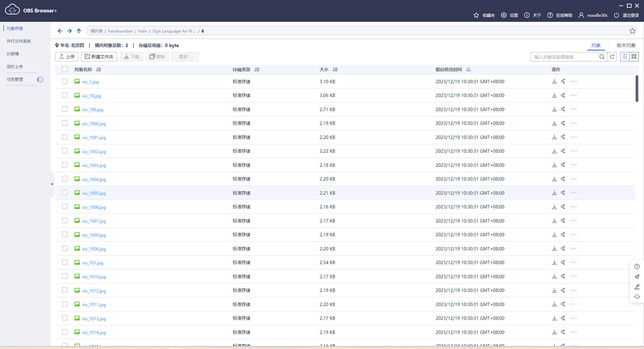Click the 复制 copy button
The width and height of the screenshot is (644, 349).
157,57
